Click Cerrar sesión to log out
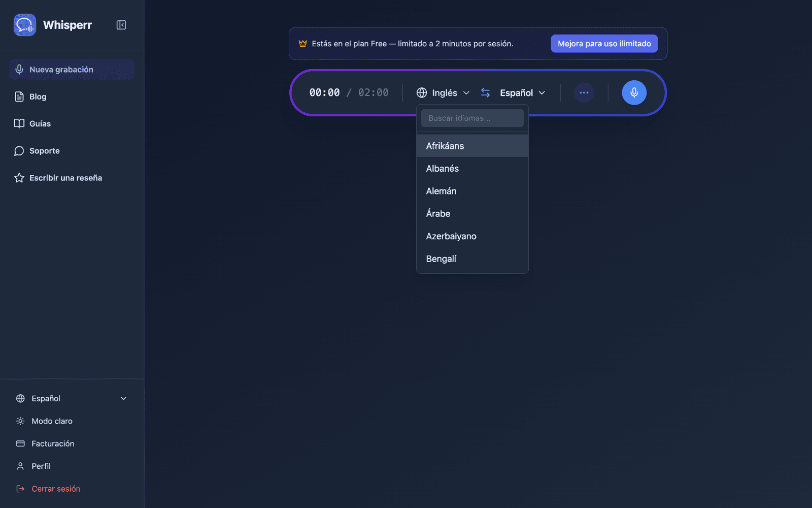This screenshot has width=812, height=508. coord(72,489)
